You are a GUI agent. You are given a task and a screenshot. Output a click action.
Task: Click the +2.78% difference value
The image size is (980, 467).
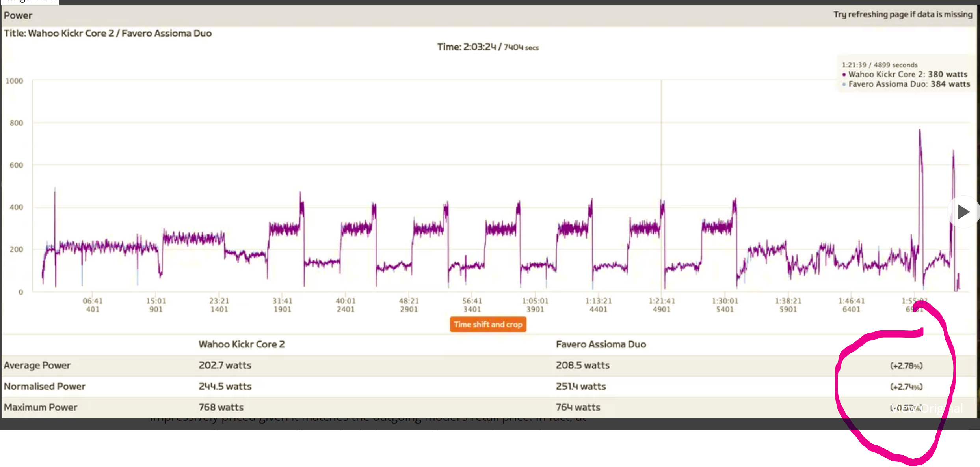click(906, 366)
